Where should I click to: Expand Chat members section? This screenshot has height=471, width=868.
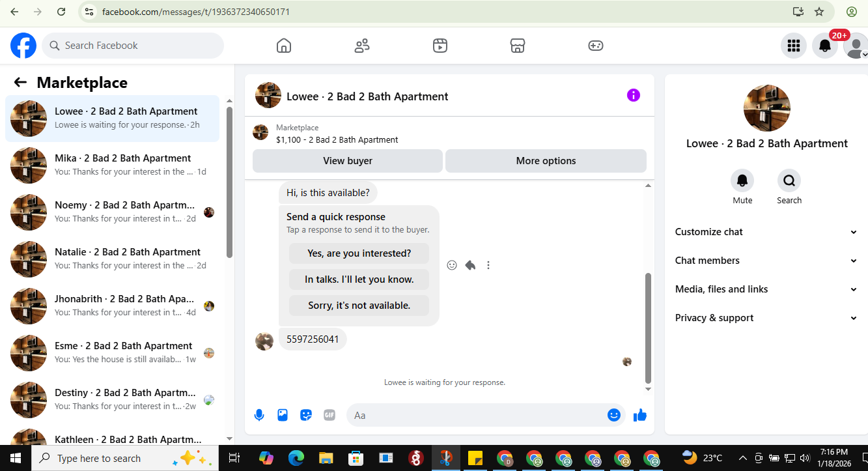(766, 261)
